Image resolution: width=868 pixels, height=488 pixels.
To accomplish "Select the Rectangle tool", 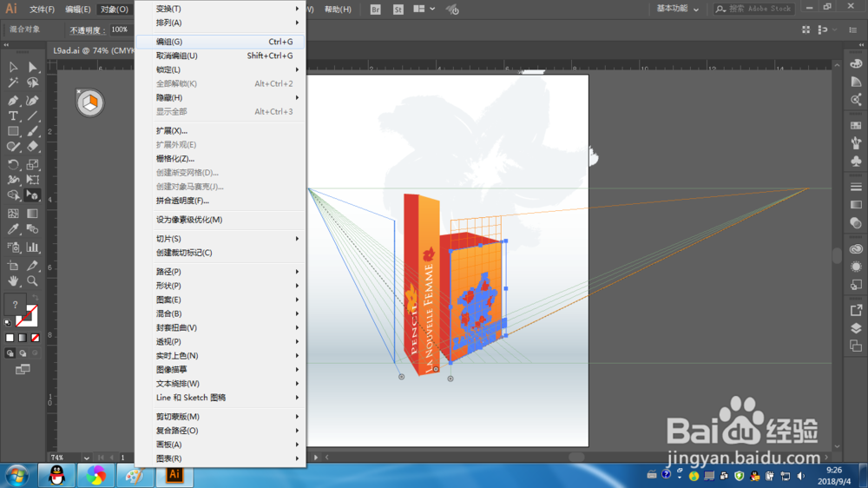I will point(13,132).
